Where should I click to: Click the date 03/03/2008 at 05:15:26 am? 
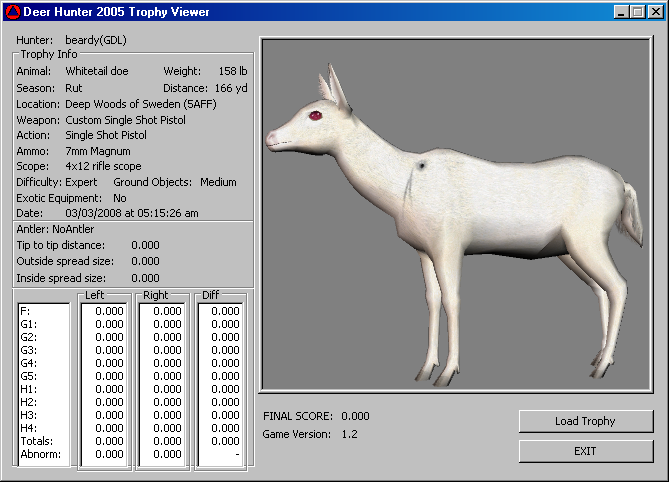click(x=132, y=213)
